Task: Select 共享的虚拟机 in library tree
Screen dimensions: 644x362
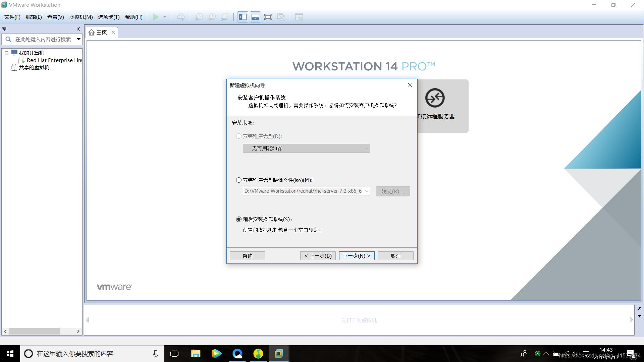Action: 34,67
